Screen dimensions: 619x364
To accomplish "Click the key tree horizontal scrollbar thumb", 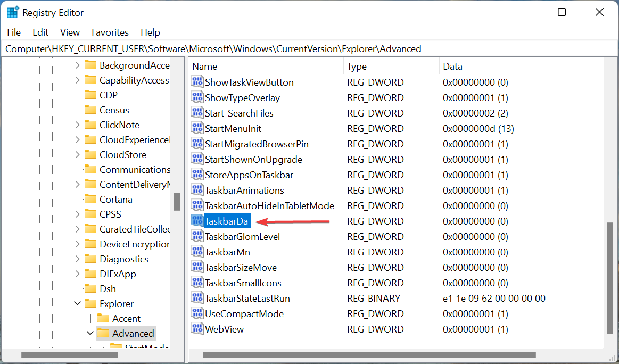I will (70, 355).
